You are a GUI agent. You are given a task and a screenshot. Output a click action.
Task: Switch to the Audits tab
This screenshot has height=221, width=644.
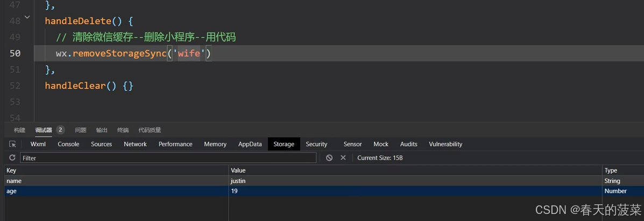409,144
